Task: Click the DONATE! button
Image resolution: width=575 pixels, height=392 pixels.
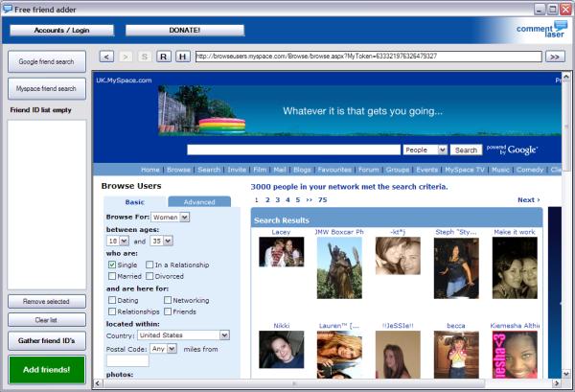Action: click(184, 30)
